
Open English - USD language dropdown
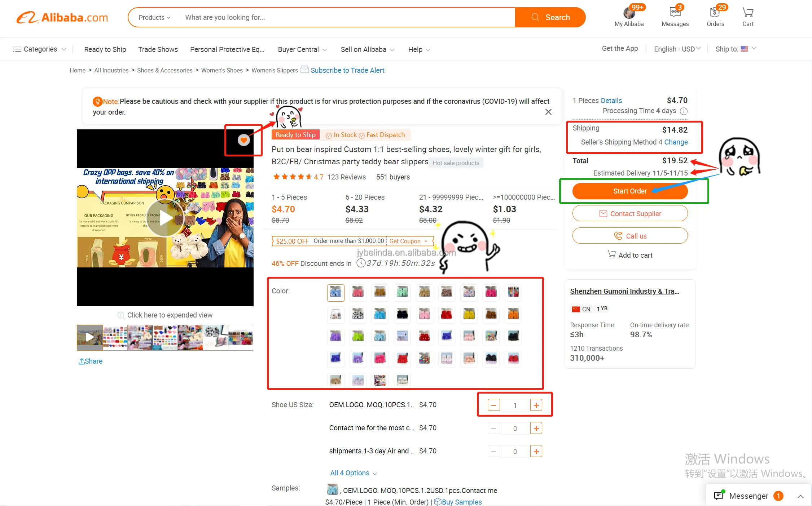[x=677, y=49]
